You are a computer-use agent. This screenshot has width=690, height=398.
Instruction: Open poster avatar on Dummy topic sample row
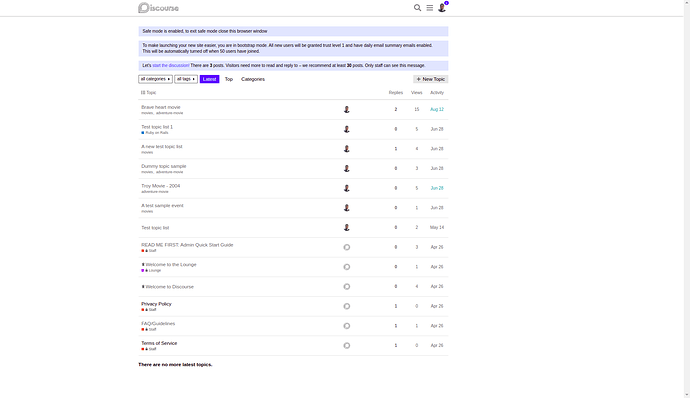point(347,168)
